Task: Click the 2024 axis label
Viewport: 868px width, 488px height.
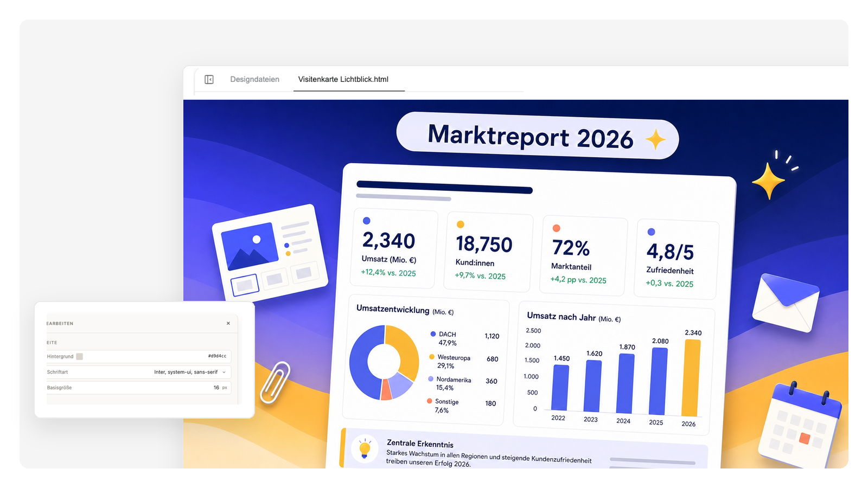Action: (x=623, y=421)
